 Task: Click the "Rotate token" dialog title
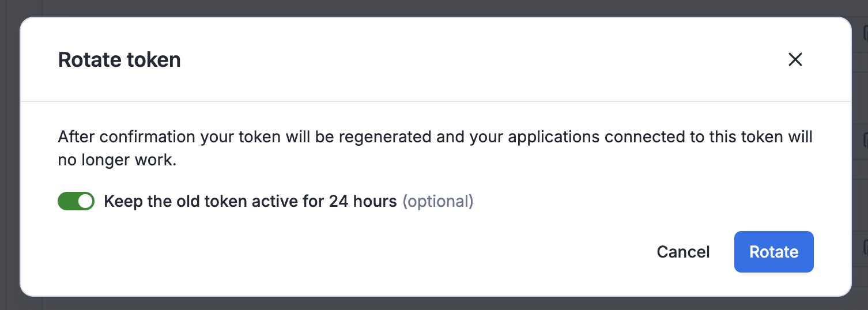coord(119,60)
